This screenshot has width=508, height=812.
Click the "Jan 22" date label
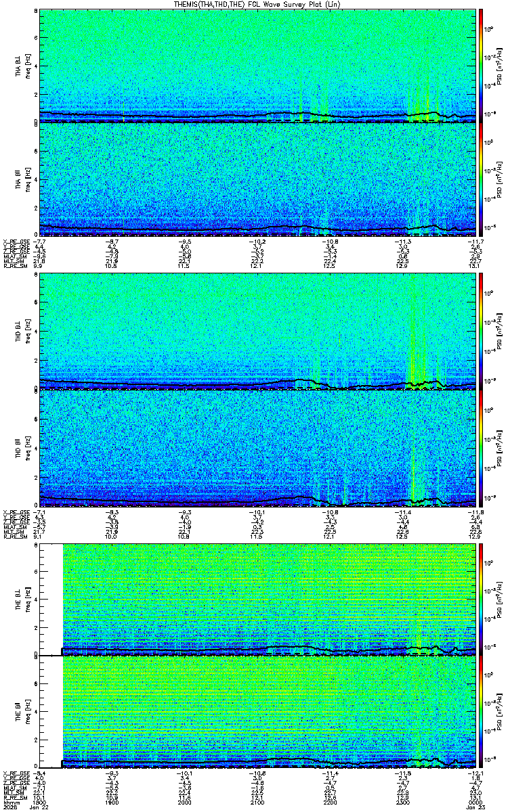[41, 807]
